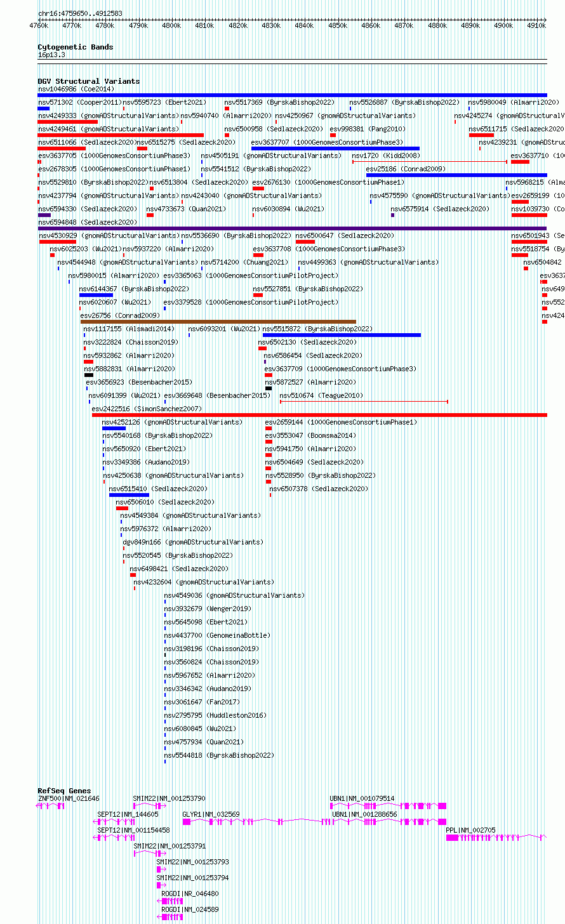Click SEPT12|NM_001154458 transcript label
Image resolution: width=565 pixels, height=924 pixels.
coord(133,831)
